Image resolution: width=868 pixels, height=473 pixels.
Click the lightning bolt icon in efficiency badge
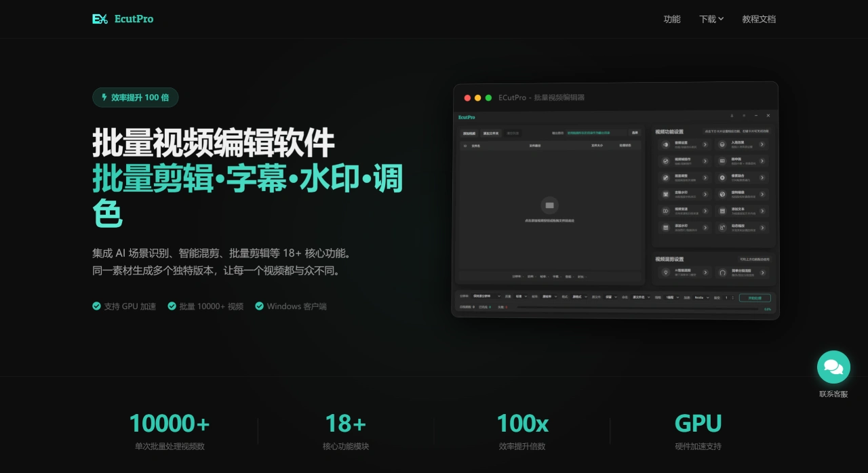tap(104, 97)
